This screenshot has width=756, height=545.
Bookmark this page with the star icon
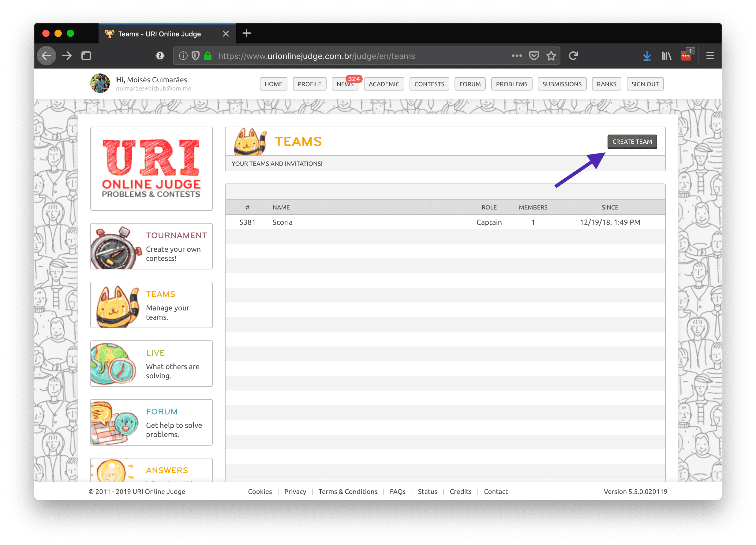pyautogui.click(x=551, y=56)
